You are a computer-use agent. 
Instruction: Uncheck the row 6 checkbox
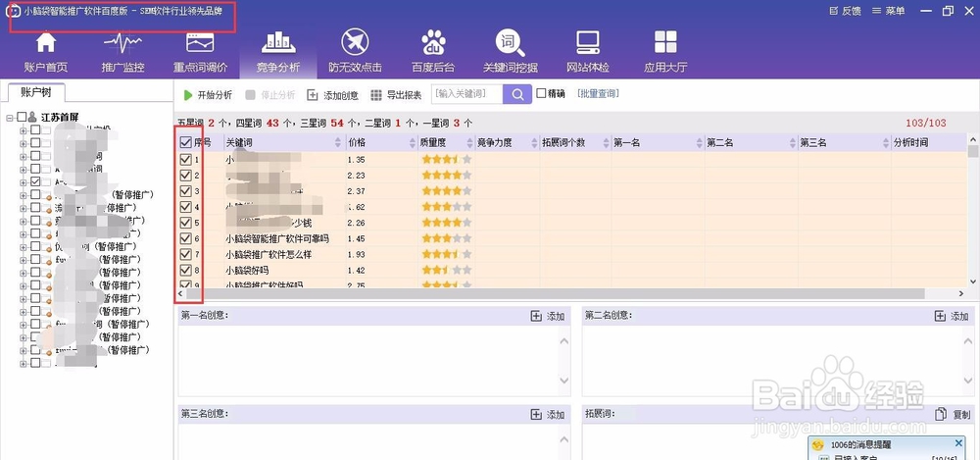click(185, 238)
